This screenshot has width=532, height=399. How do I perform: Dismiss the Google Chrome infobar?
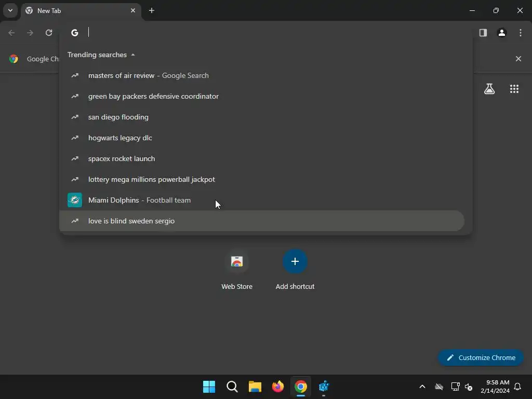(518, 59)
